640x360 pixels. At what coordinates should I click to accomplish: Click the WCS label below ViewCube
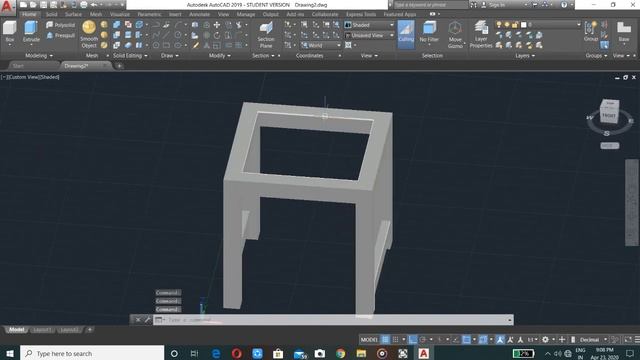[x=610, y=146]
